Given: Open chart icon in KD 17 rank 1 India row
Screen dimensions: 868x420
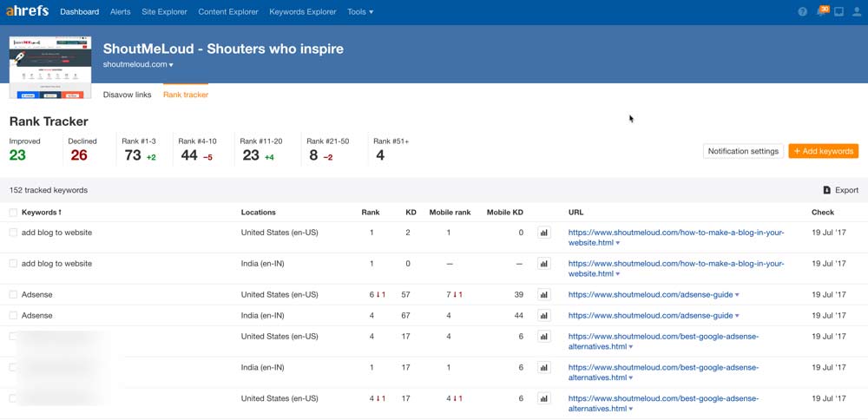Looking at the screenshot, I should pos(543,367).
